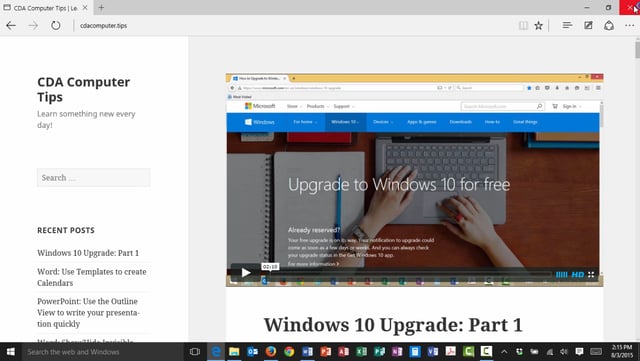Open Excel from the taskbar
Image resolution: width=640 pixels, height=361 pixels.
click(x=361, y=352)
